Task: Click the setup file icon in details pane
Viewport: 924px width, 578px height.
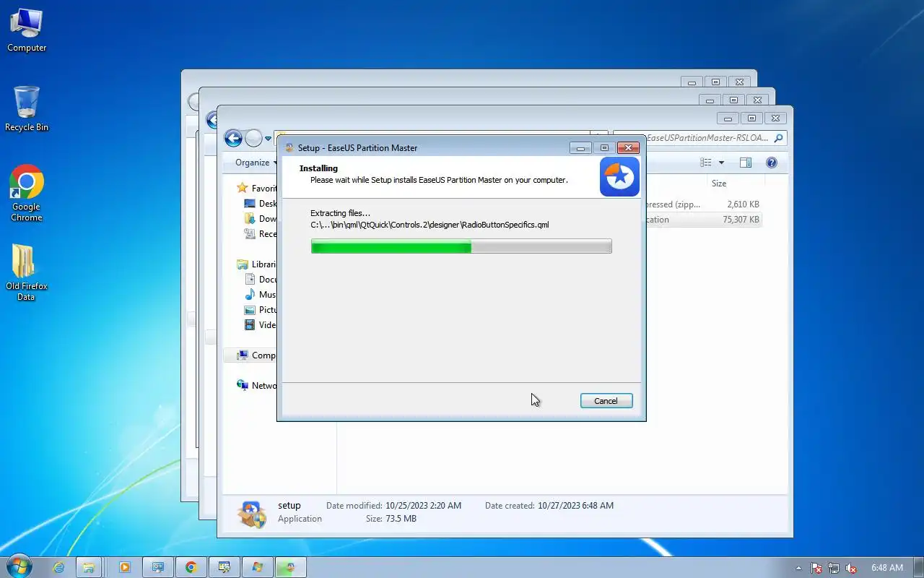Action: coord(252,514)
